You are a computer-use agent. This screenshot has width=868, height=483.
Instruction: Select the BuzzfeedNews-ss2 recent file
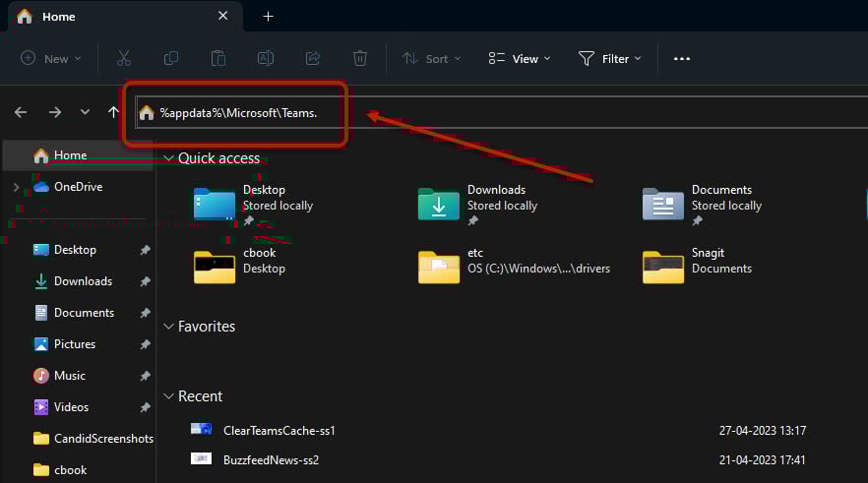click(x=272, y=460)
